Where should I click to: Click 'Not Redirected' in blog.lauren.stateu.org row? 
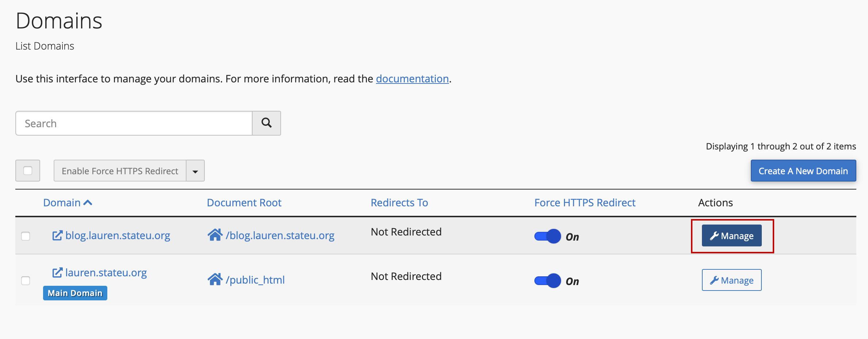(x=406, y=232)
